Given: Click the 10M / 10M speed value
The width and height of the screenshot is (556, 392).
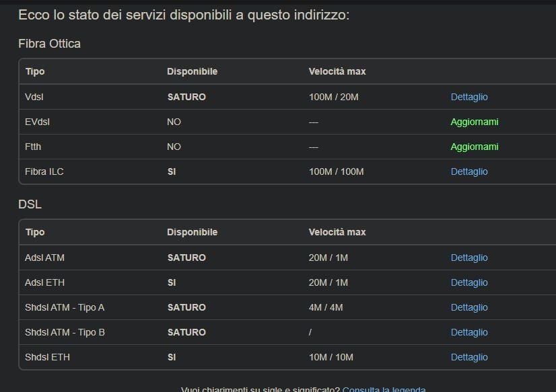Looking at the screenshot, I should 331,357.
